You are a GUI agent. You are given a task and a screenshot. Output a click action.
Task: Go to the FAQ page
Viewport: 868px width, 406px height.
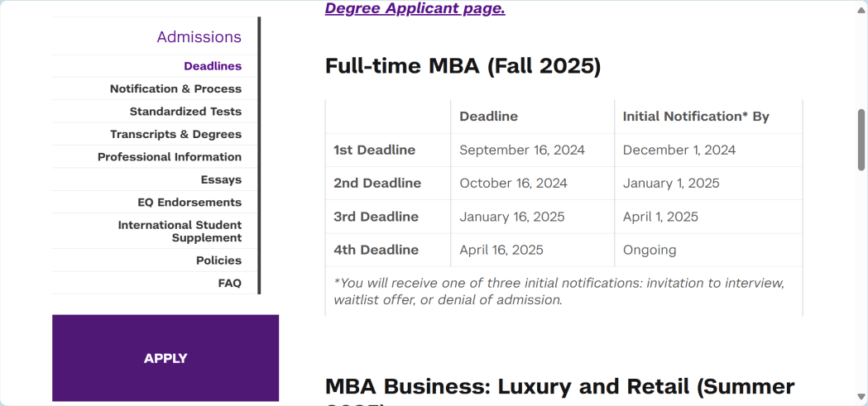point(229,283)
